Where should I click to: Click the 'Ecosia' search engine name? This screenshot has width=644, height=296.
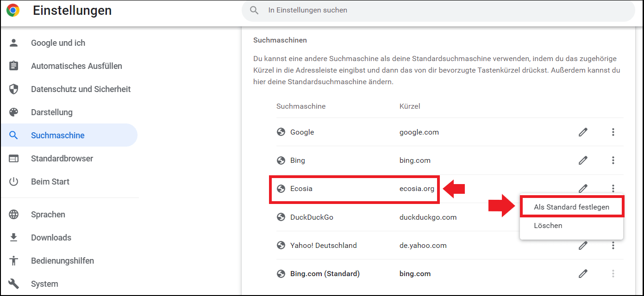301,189
